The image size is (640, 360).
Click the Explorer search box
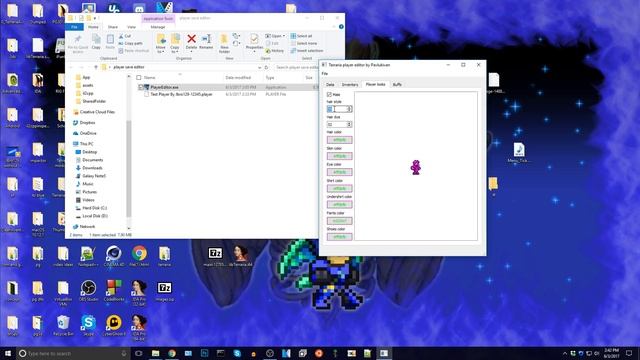tap(296, 67)
